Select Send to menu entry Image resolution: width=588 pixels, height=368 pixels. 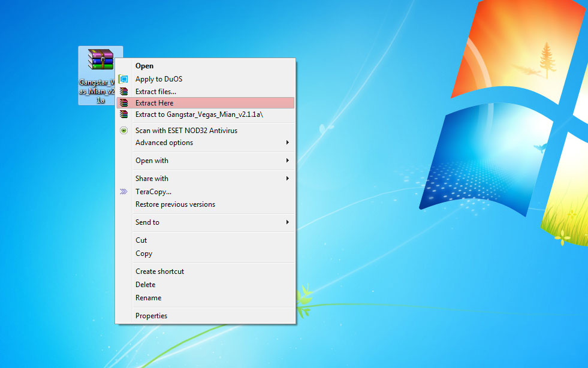(205, 222)
